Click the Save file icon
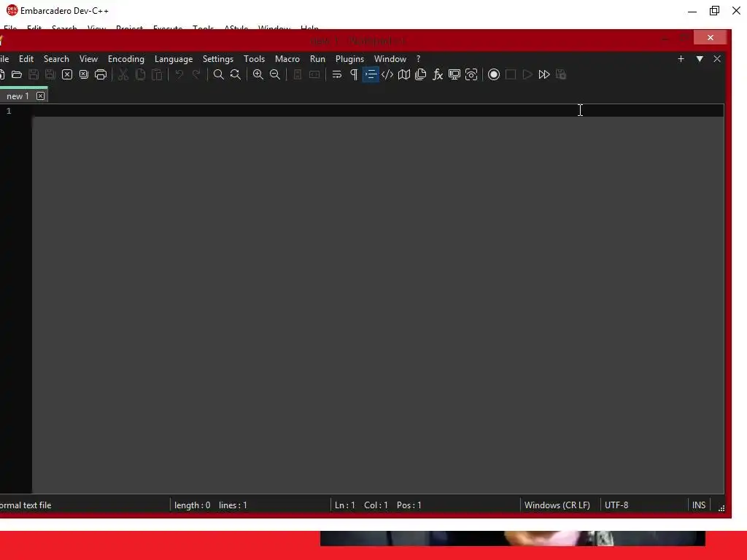The image size is (747, 560). (x=34, y=74)
